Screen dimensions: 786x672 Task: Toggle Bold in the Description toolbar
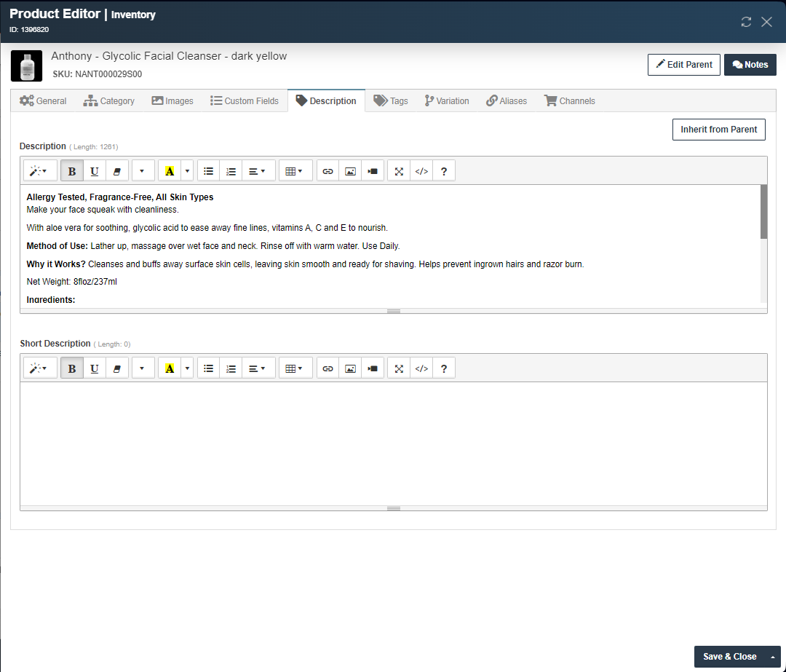tap(71, 171)
